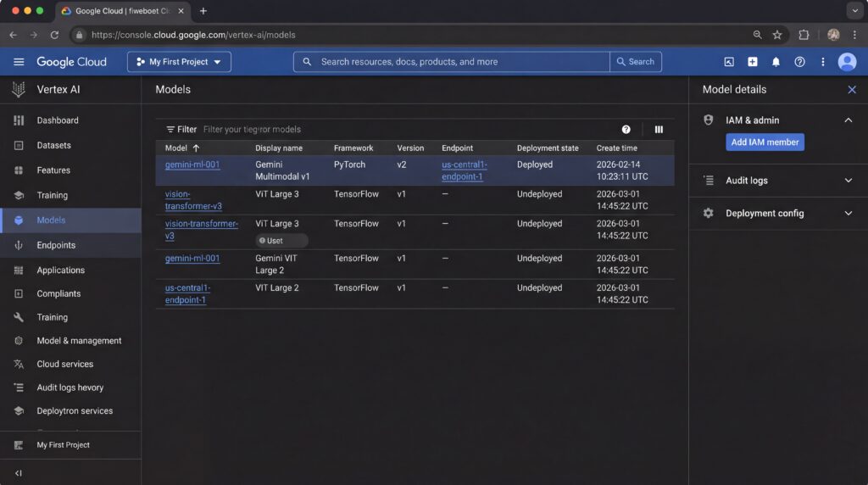The width and height of the screenshot is (868, 485).
Task: Expand the Audit logs section
Action: pyautogui.click(x=848, y=181)
